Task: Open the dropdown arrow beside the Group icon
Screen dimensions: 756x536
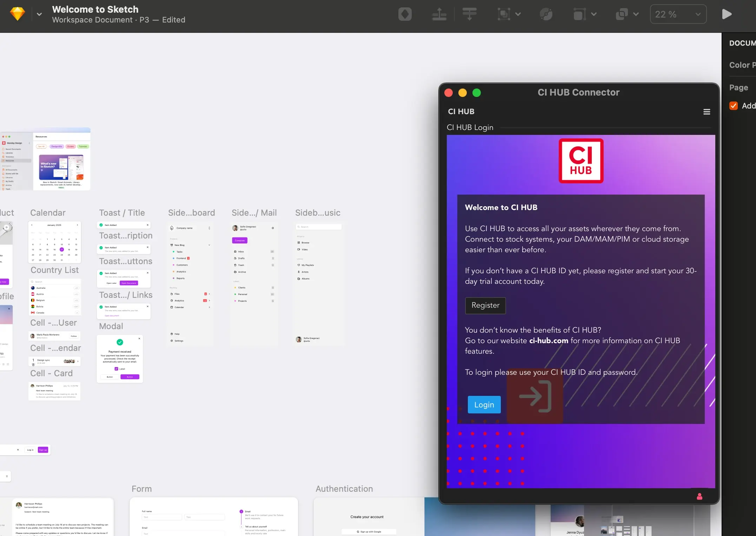Action: [x=518, y=14]
